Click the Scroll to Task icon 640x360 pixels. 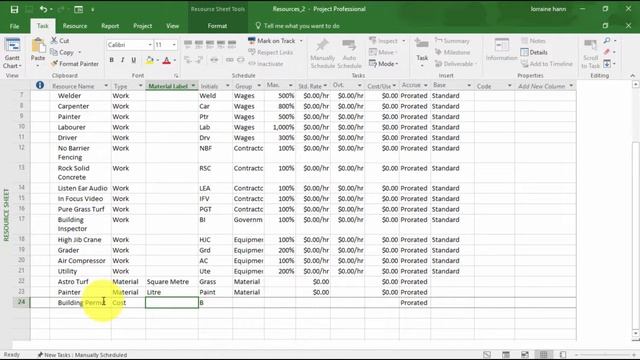pos(590,46)
